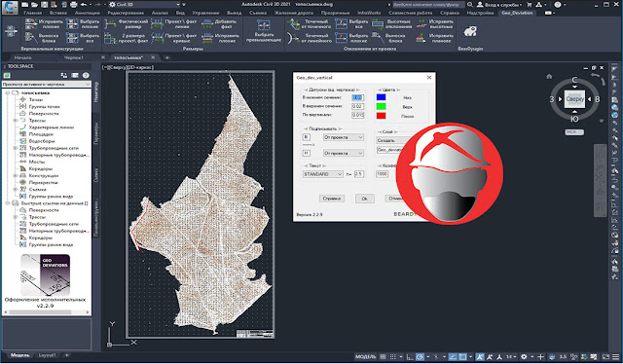Click 'Выбрать все' in Отклонения от проекта
Viewport: 623px width, 364px height.
point(352,24)
